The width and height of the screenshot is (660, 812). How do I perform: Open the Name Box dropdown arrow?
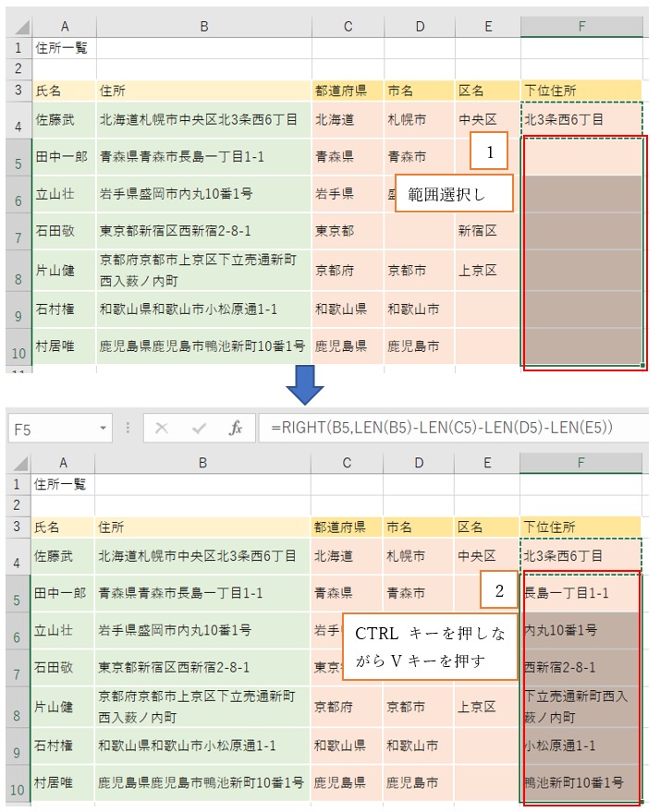tap(104, 430)
